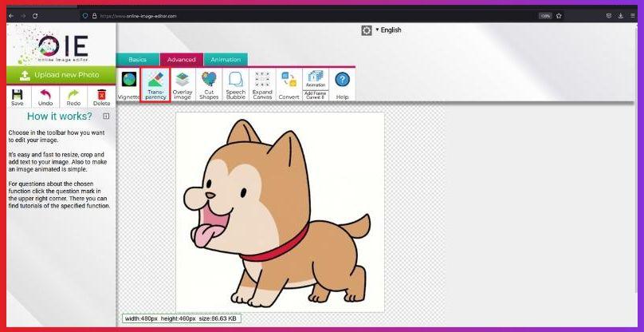Expand the English language dropdown
644x332 pixels.
coord(388,30)
